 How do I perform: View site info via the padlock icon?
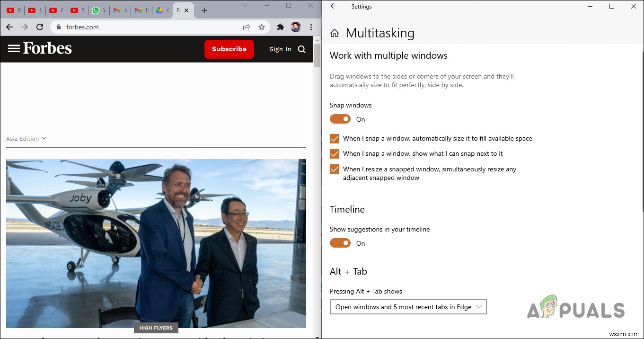tap(59, 27)
